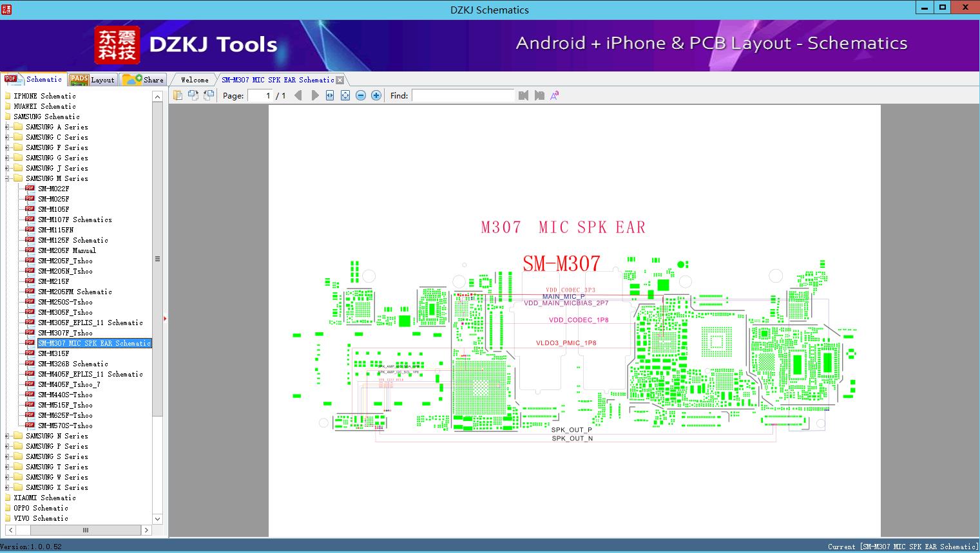Image resolution: width=980 pixels, height=553 pixels.
Task: Collapse the SAMSUNG M Series folder
Action: (x=7, y=178)
